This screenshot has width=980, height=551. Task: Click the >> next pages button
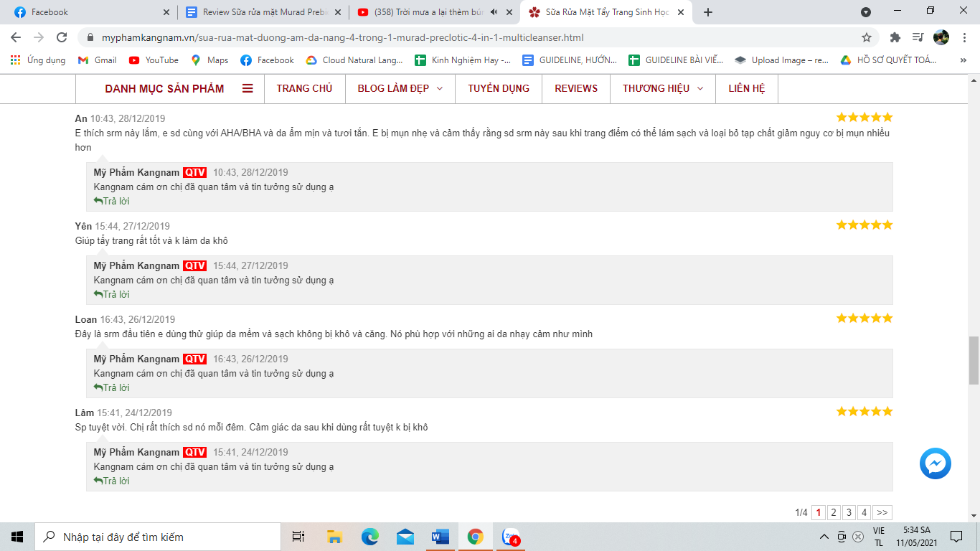coord(882,512)
